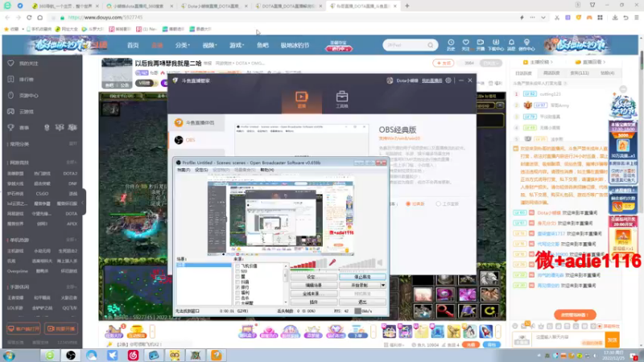Go to 首页 in Douyu navigation
Image resolution: width=644 pixels, height=362 pixels.
click(x=133, y=45)
